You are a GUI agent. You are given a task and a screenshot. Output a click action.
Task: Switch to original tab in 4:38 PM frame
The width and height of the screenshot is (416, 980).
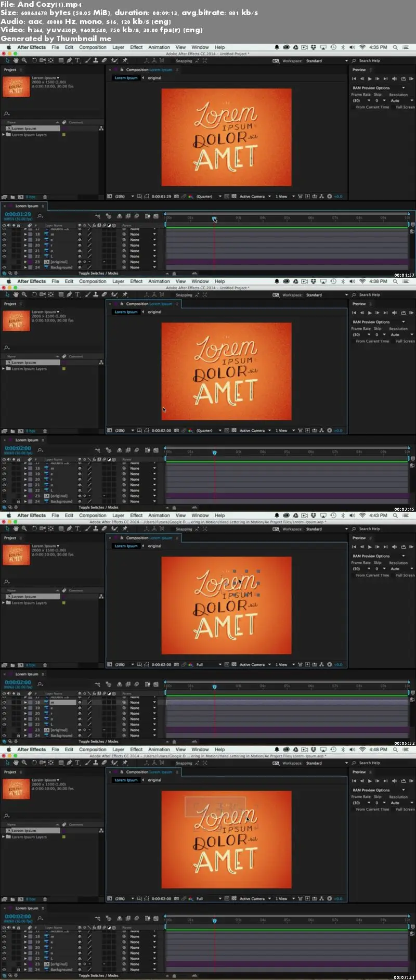[154, 312]
